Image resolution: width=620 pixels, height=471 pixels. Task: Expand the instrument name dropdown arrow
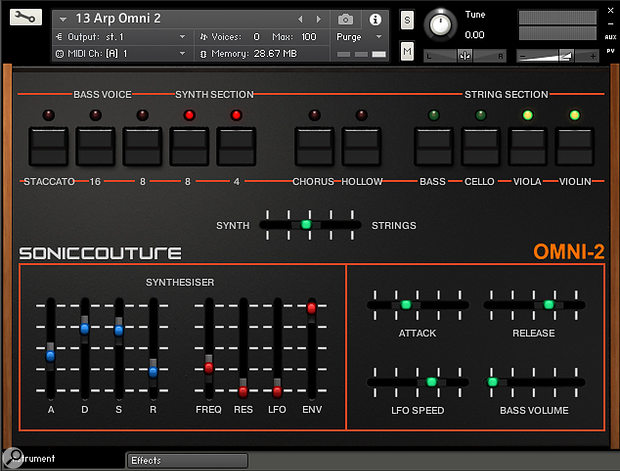click(63, 19)
